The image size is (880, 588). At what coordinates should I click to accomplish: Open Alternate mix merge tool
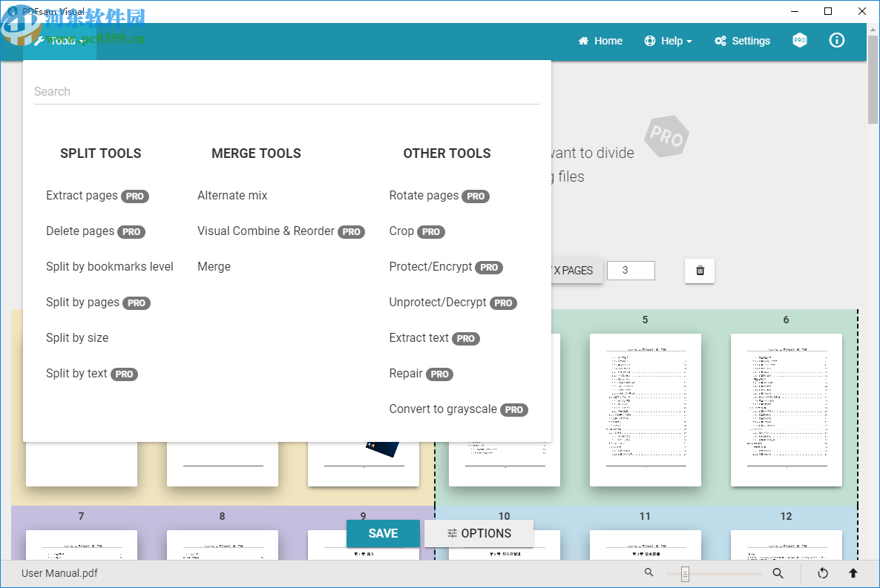[232, 196]
